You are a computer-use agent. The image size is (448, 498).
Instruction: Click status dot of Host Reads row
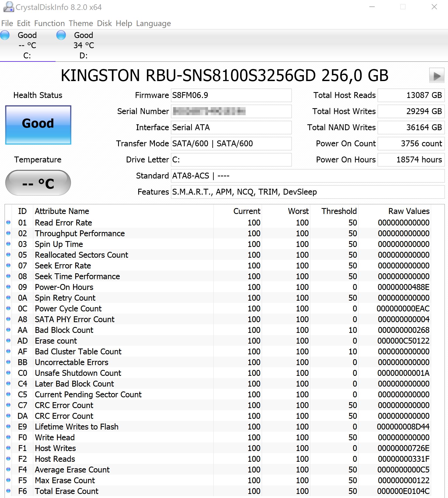click(x=8, y=459)
